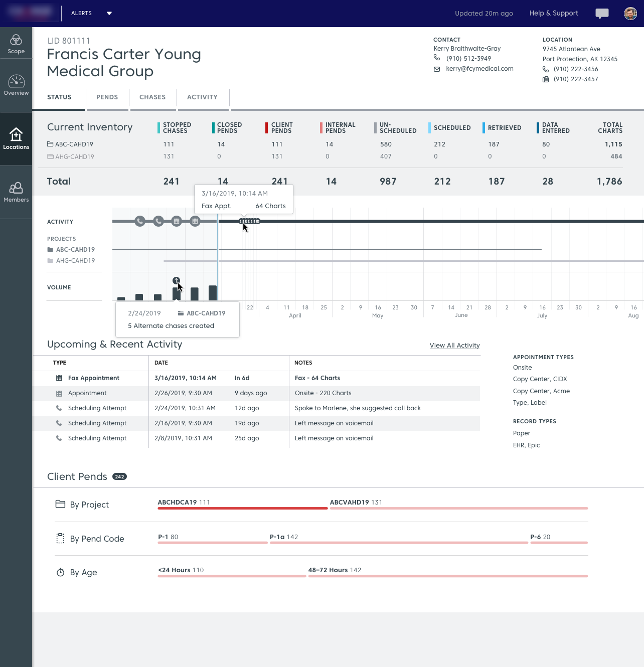Screen dimensions: 644x667
Task: Select the second calendar appointment timeline marker
Action: 195,221
